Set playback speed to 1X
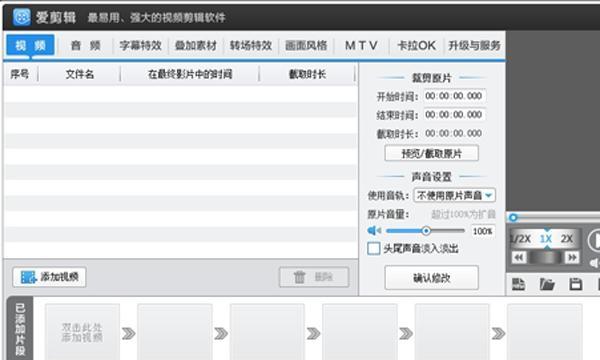Viewport: 600px width, 360px height. pos(546,239)
